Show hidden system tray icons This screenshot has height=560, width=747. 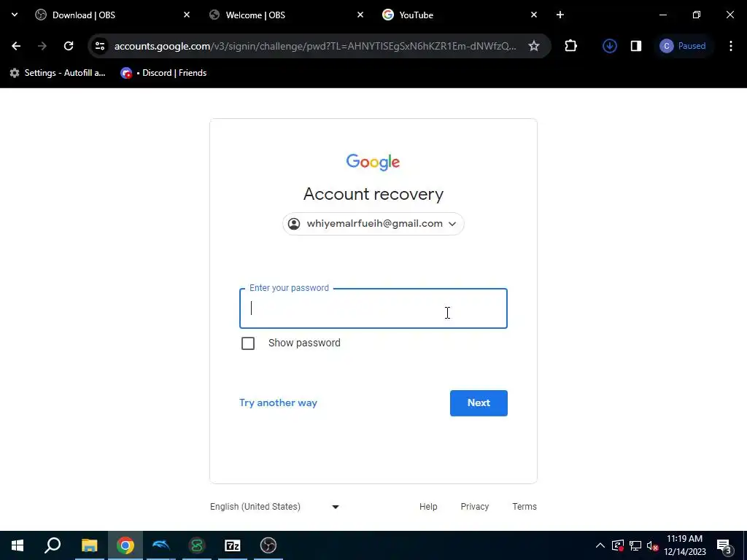pos(600,545)
